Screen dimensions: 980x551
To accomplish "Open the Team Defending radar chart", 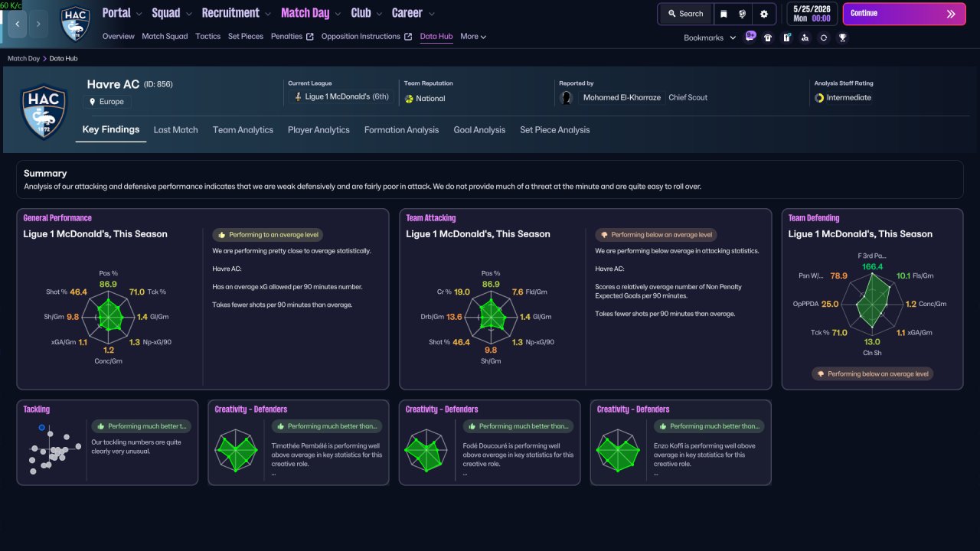I will pos(871,305).
